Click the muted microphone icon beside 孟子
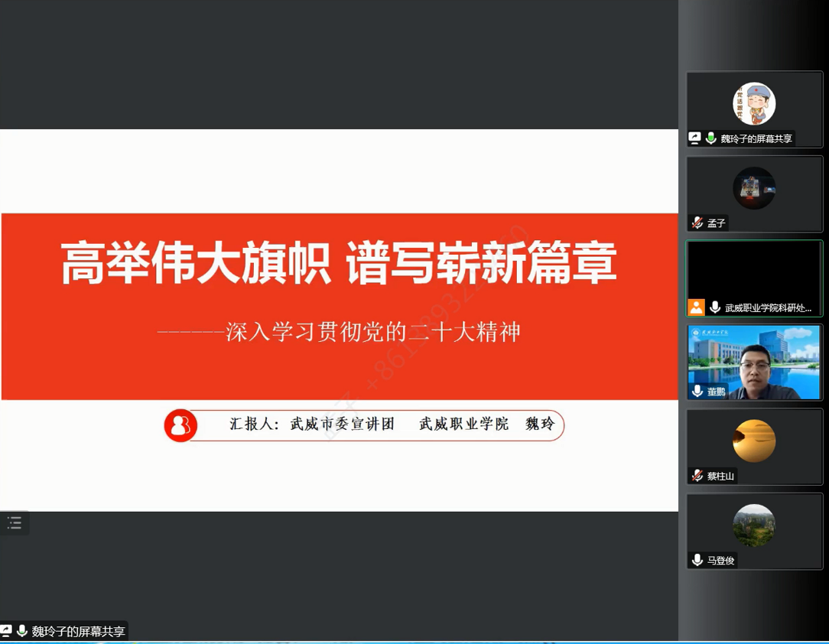The image size is (829, 644). [x=697, y=223]
